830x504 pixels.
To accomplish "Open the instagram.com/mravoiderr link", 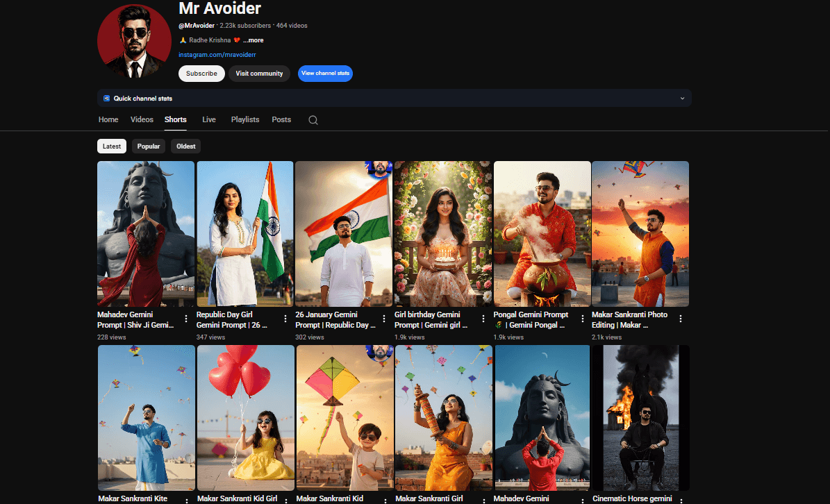I will tap(217, 54).
